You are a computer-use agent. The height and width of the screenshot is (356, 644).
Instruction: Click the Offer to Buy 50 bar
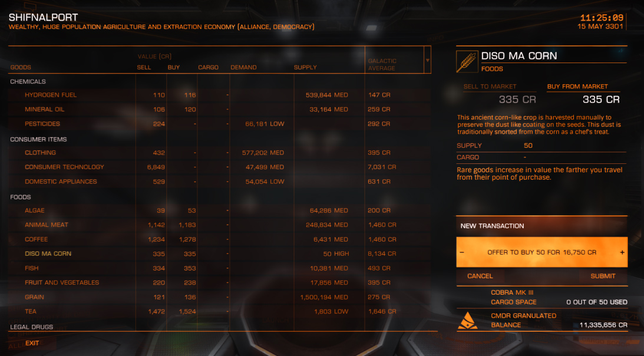541,252
